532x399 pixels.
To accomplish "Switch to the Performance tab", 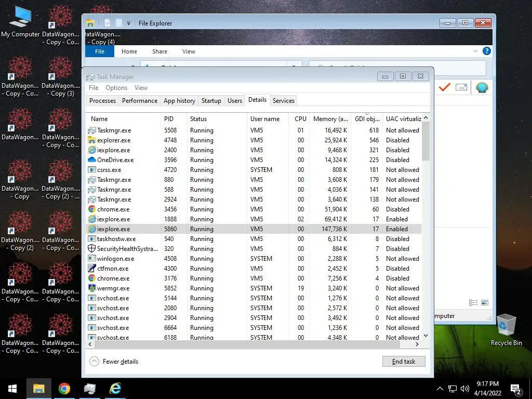I will click(x=140, y=100).
